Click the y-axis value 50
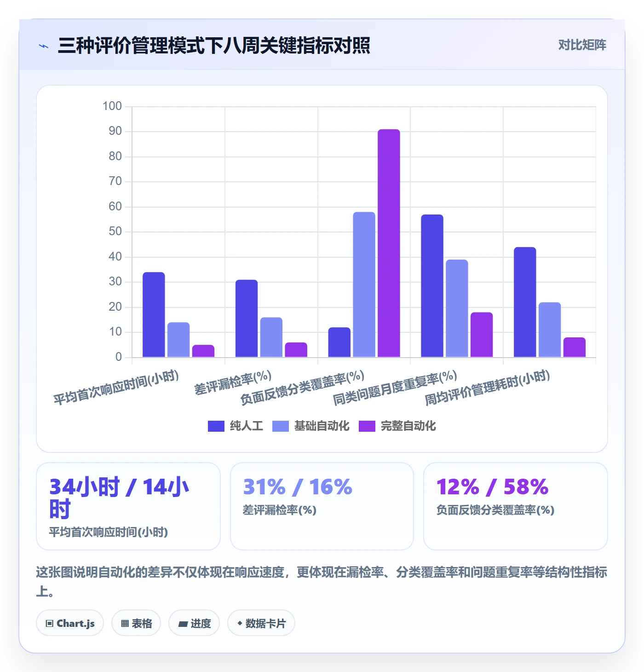644x672 pixels. coord(115,232)
